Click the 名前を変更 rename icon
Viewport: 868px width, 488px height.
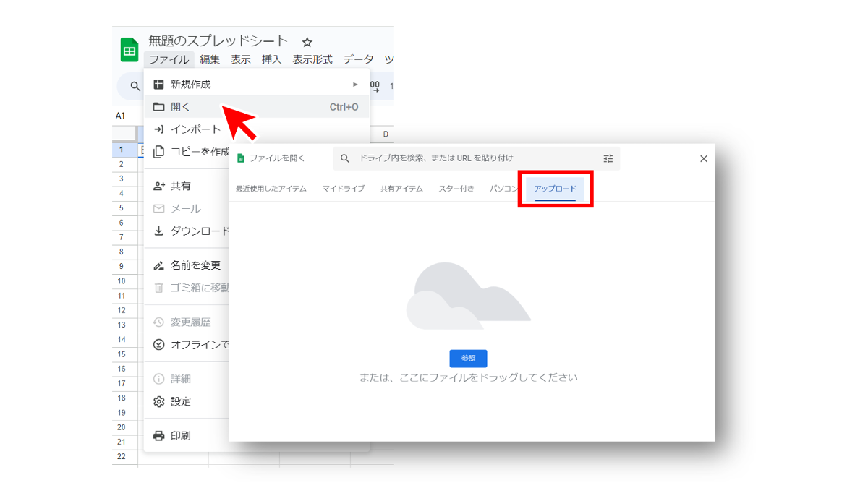click(159, 265)
